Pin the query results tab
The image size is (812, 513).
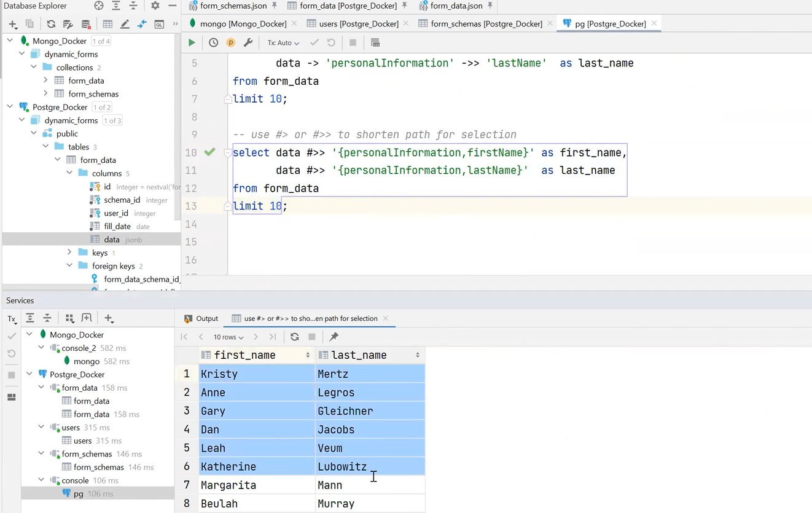334,337
